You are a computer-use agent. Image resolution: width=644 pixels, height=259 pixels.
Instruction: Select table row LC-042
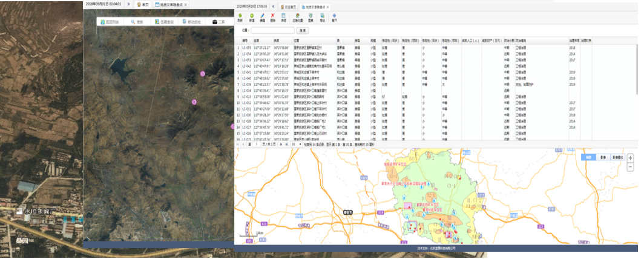pyautogui.click(x=413, y=66)
